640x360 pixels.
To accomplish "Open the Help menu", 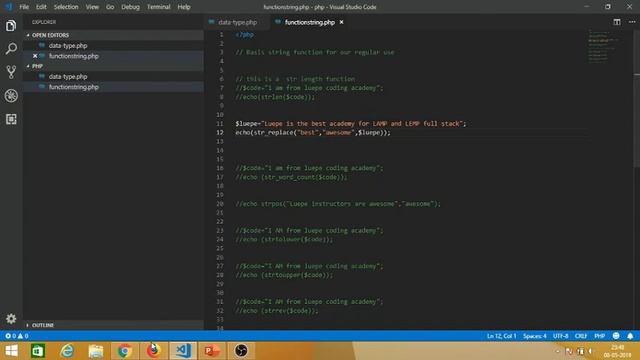I will [x=184, y=7].
